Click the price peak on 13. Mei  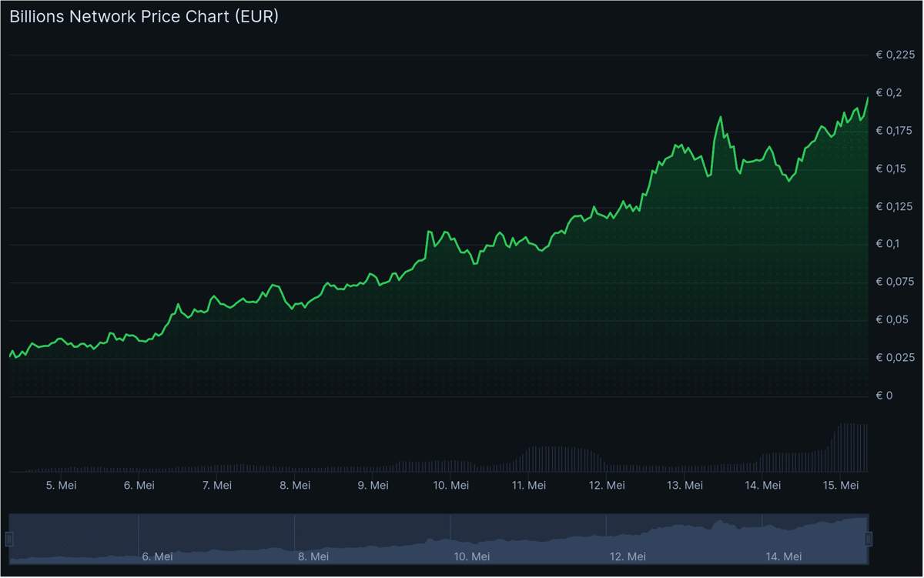721,117
